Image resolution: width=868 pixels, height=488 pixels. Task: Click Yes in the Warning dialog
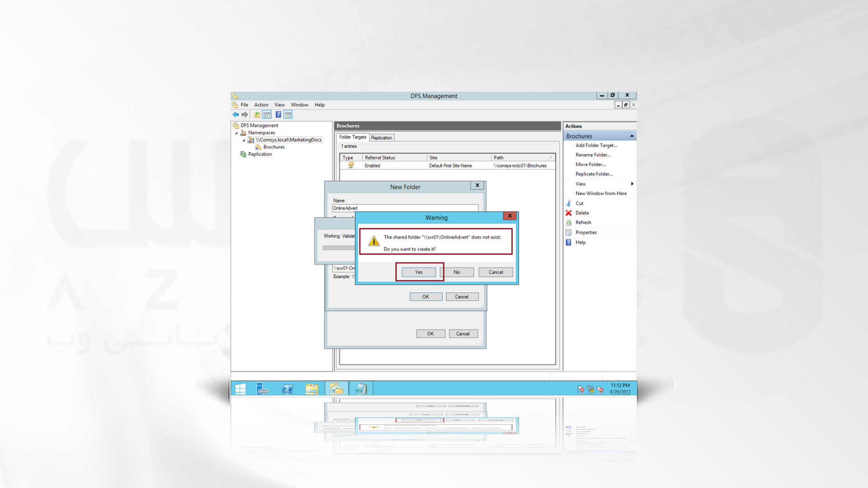click(419, 272)
